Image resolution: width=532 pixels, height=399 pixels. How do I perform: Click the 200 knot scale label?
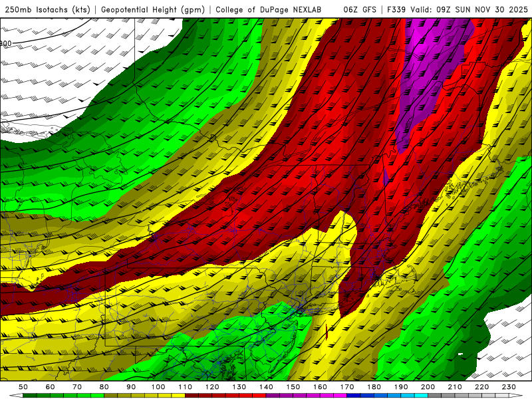(x=428, y=387)
